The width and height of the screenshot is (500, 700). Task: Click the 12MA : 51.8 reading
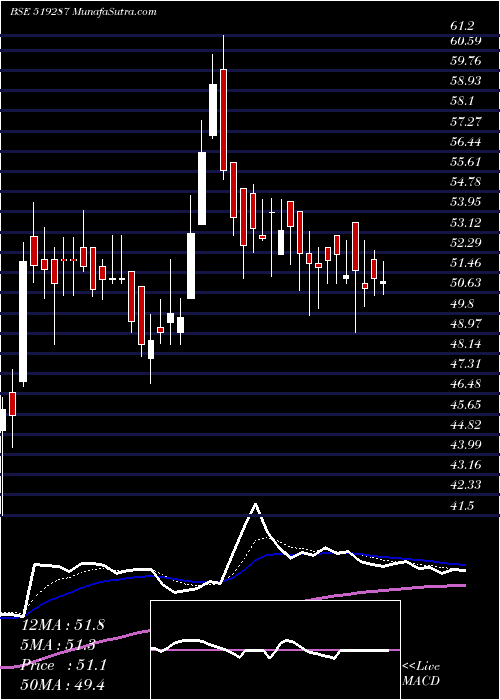tap(63, 625)
